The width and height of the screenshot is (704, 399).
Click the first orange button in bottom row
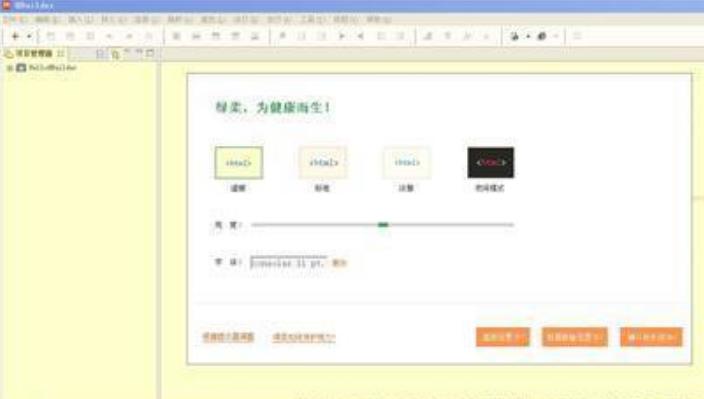[503, 337]
